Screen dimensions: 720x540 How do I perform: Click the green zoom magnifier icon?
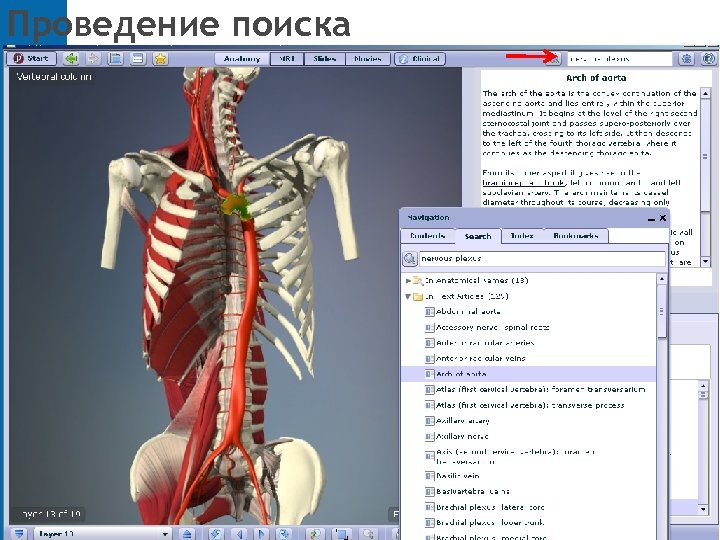315,534
